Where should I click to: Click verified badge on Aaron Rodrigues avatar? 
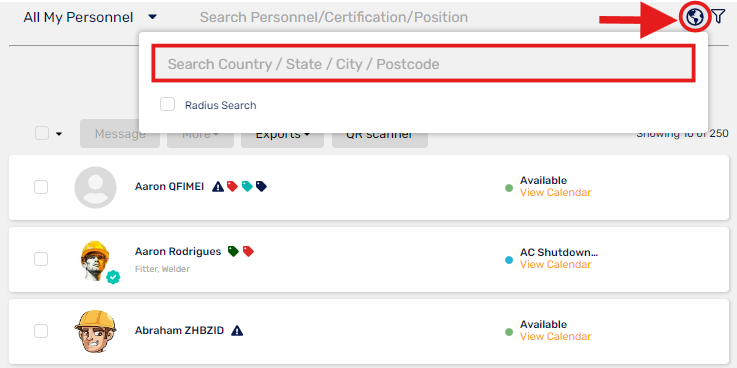point(113,277)
